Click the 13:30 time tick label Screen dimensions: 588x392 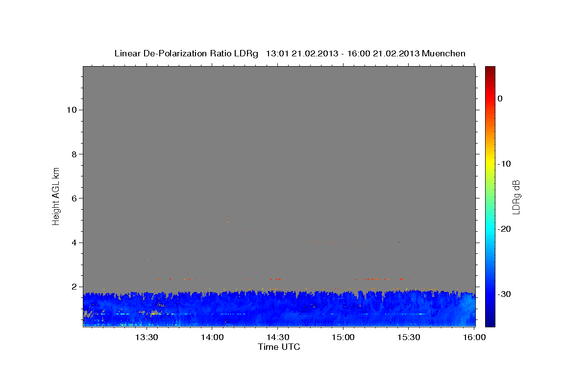click(146, 337)
